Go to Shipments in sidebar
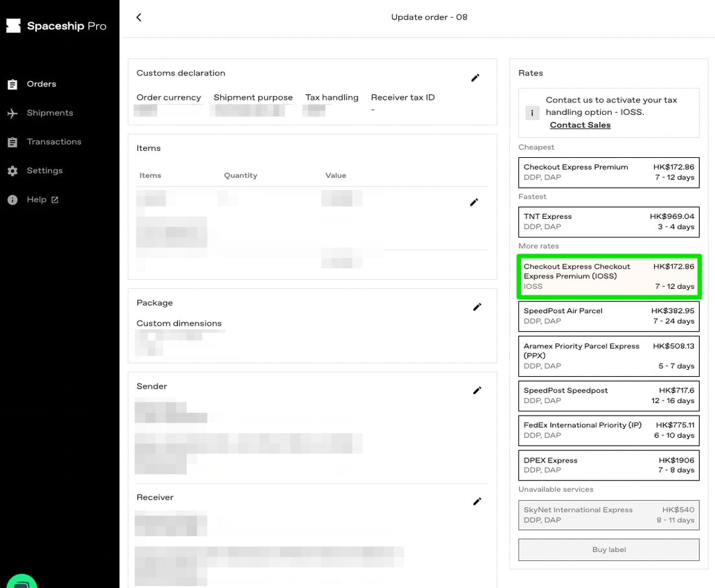 click(49, 113)
